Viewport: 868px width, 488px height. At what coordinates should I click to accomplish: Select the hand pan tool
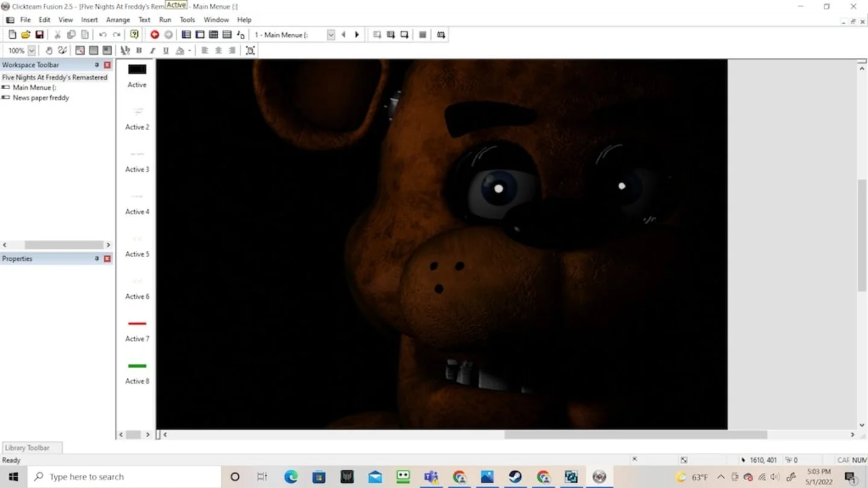[x=49, y=51]
